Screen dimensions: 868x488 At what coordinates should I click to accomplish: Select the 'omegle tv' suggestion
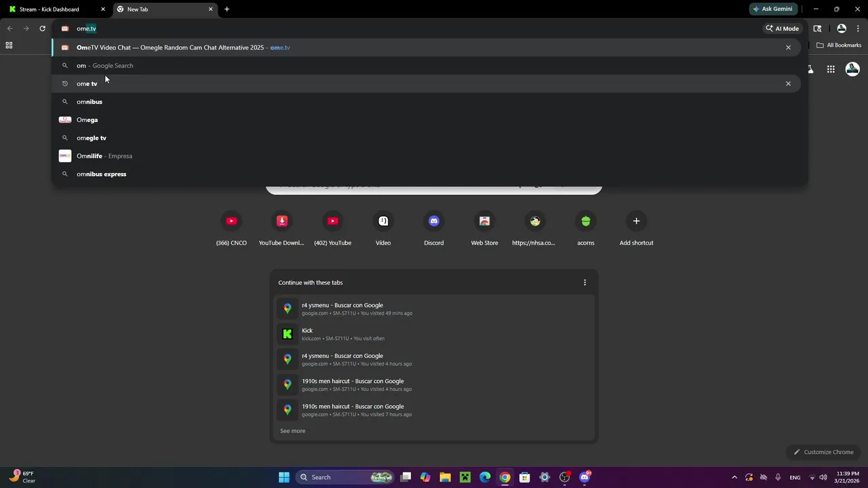[x=426, y=138]
